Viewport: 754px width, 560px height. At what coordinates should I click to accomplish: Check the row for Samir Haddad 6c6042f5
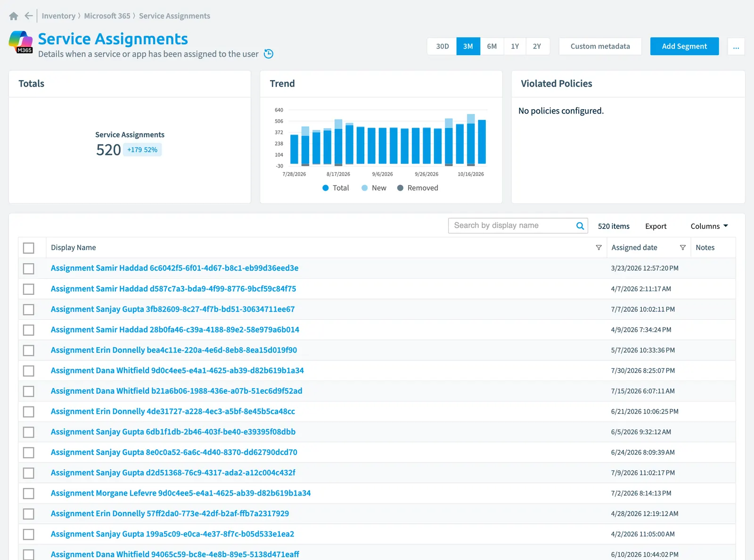[x=29, y=268]
